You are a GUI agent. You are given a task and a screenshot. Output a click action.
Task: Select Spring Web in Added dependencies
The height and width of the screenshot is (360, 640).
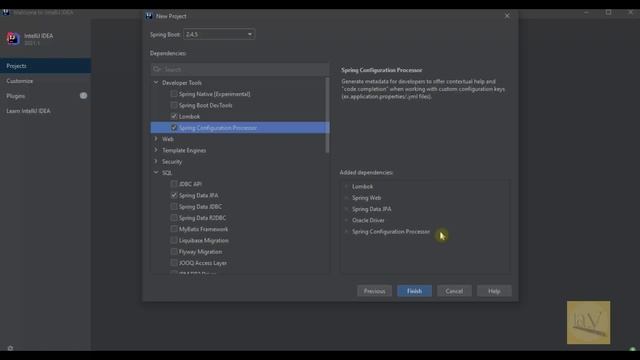367,198
